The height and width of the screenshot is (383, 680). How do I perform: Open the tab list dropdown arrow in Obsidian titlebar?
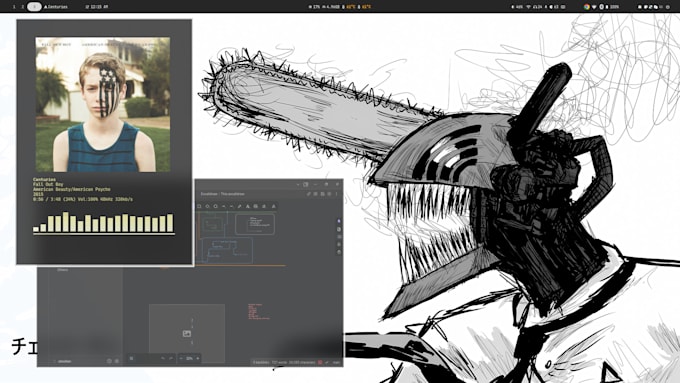coord(298,184)
